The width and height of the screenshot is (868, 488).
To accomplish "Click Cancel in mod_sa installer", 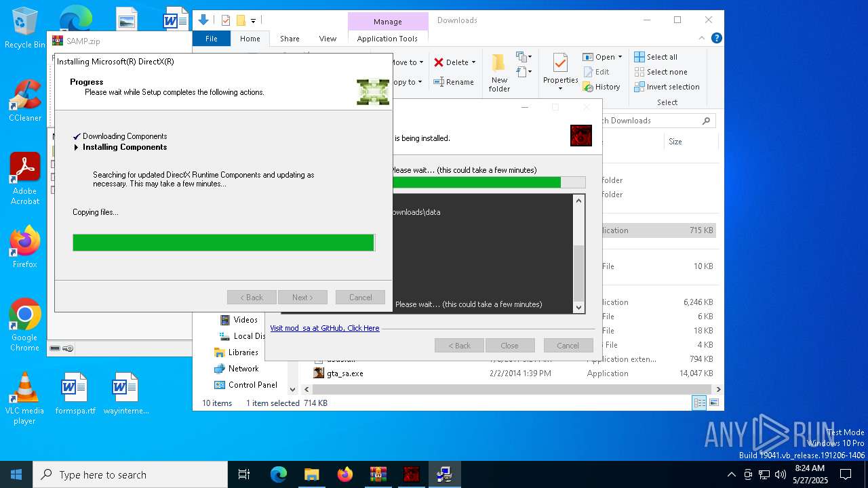I will (x=568, y=346).
